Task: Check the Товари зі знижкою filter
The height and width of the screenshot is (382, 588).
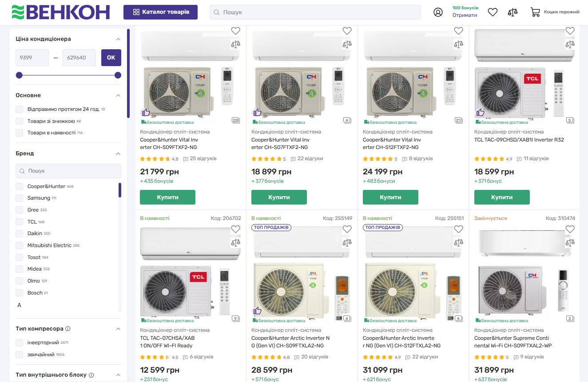Action: pos(19,121)
